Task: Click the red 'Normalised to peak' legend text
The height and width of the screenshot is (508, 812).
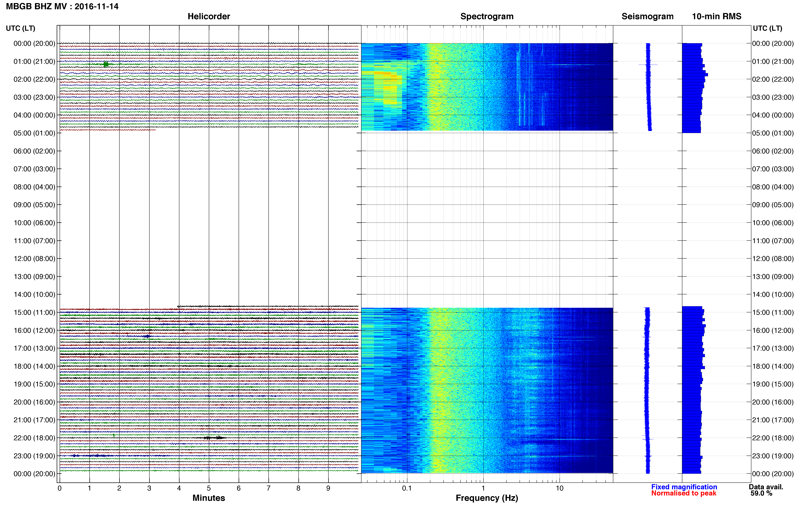Action: click(684, 493)
